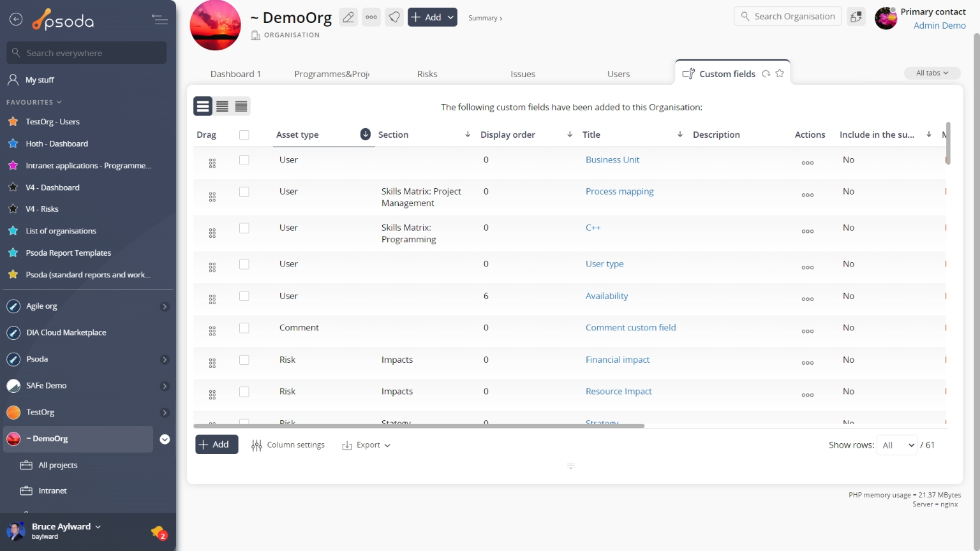The height and width of the screenshot is (551, 980).
Task: Click the back arrow next to Psoda logo
Action: pyautogui.click(x=16, y=20)
